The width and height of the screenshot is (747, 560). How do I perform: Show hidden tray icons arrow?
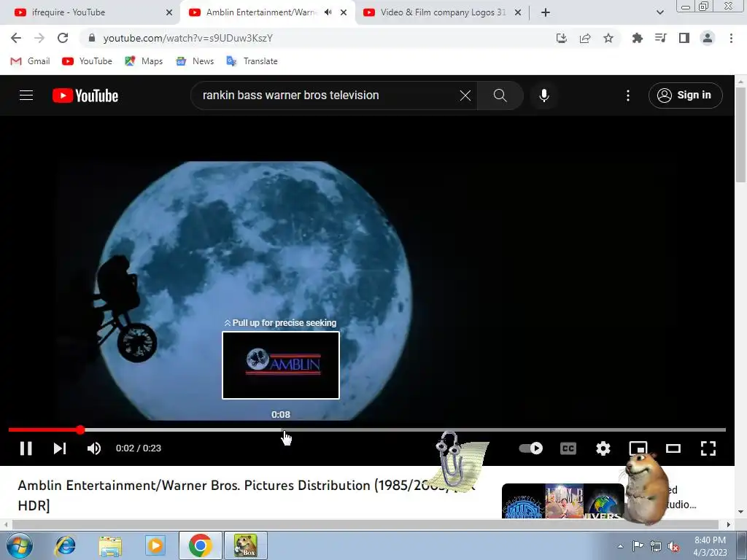click(x=620, y=546)
